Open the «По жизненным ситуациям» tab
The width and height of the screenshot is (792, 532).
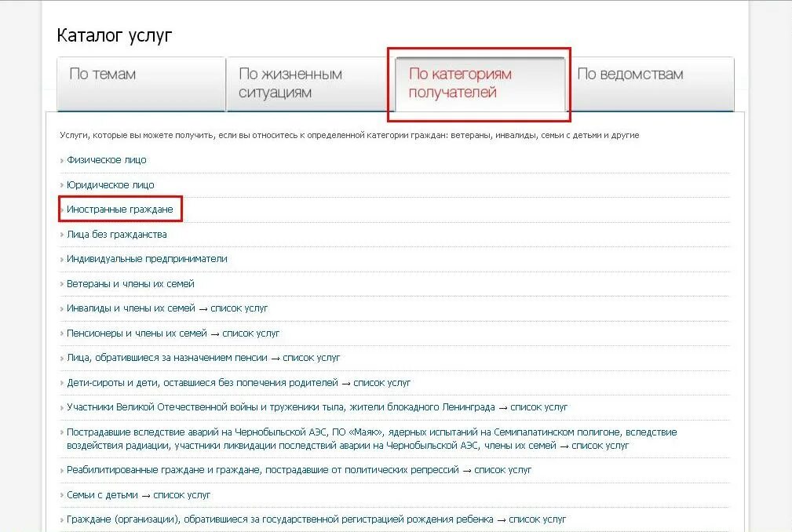click(x=310, y=84)
